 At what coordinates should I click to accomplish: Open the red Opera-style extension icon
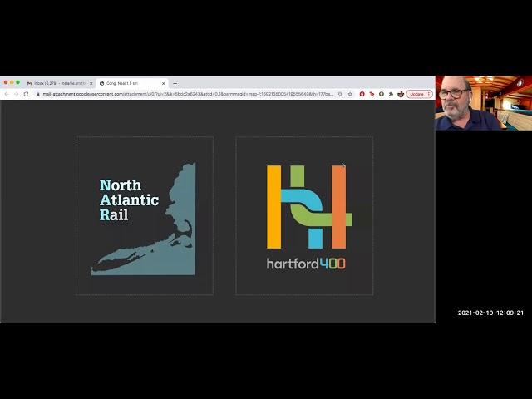362,94
